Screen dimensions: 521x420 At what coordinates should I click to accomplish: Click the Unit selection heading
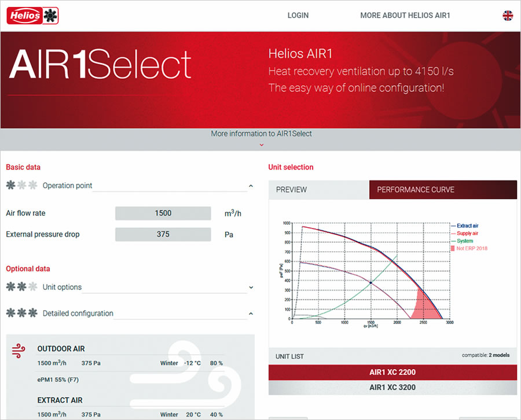tap(291, 167)
